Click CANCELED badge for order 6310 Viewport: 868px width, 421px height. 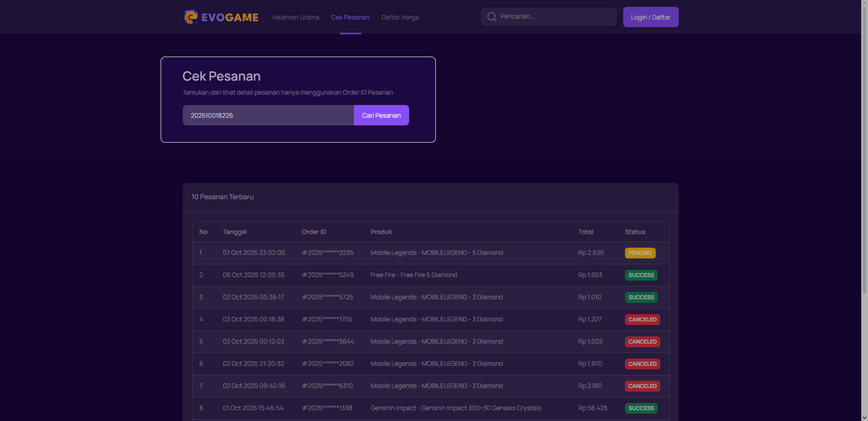tap(642, 386)
